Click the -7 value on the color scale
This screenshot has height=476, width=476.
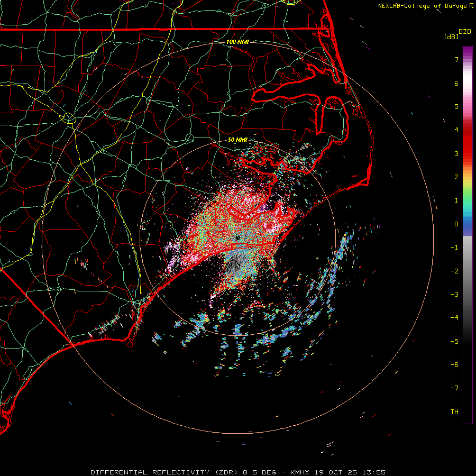point(454,388)
